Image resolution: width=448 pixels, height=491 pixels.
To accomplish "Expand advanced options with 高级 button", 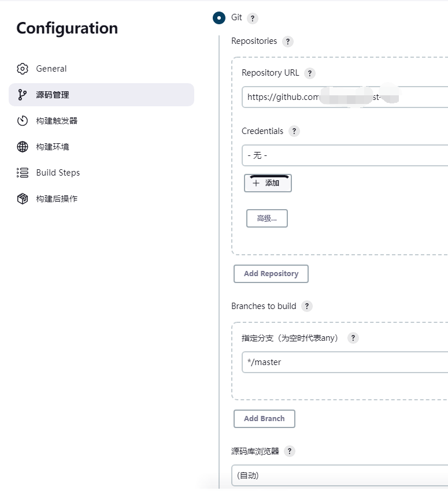I will [x=267, y=218].
